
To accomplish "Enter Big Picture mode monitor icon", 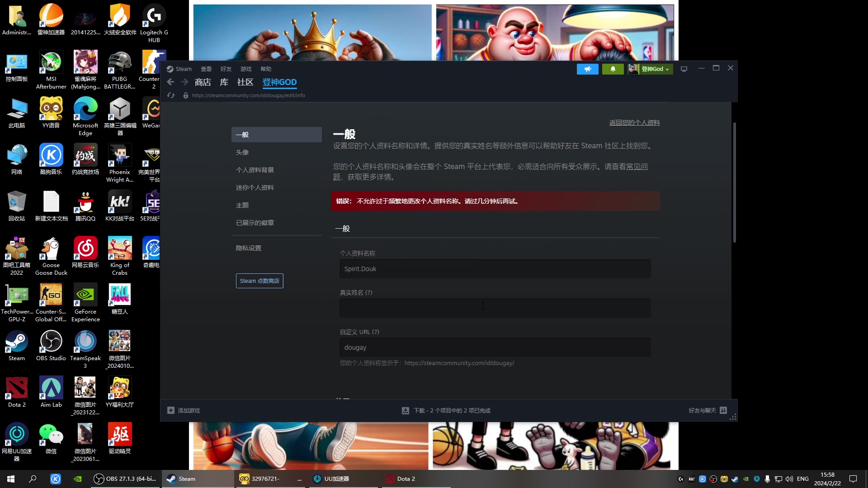I will pos(684,69).
